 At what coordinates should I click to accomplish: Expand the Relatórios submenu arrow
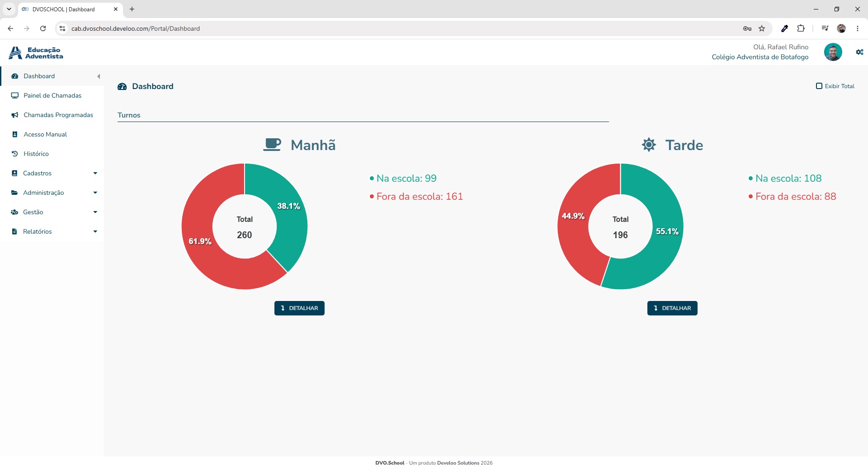(x=95, y=231)
